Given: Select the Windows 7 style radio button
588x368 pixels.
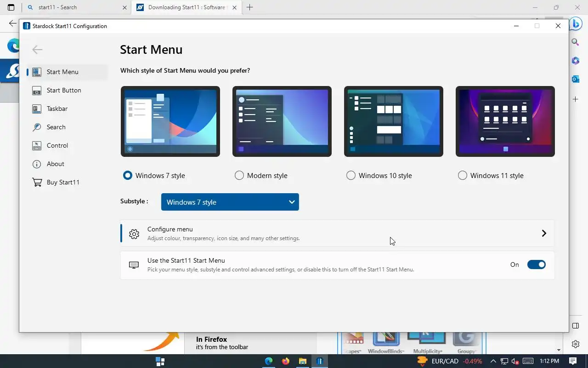Looking at the screenshot, I should [x=128, y=175].
